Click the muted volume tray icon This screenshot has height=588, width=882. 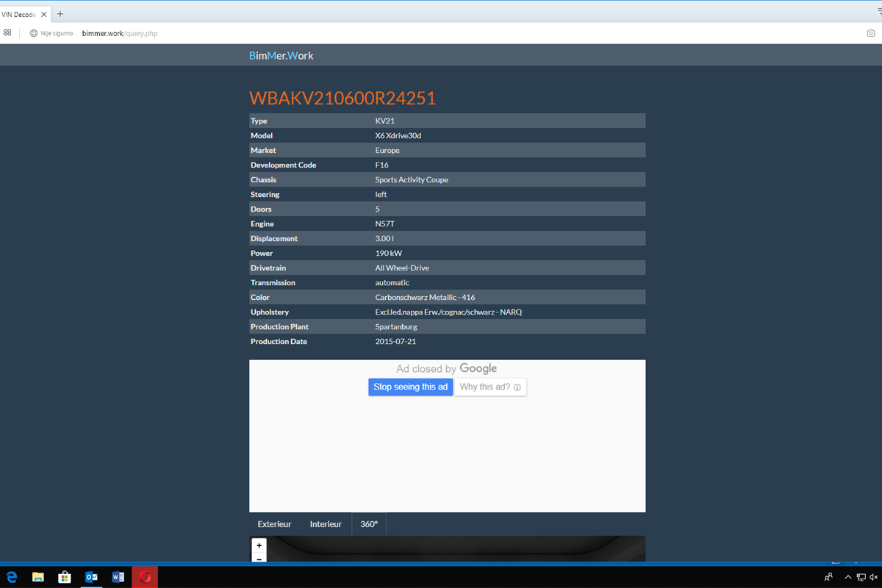click(873, 578)
